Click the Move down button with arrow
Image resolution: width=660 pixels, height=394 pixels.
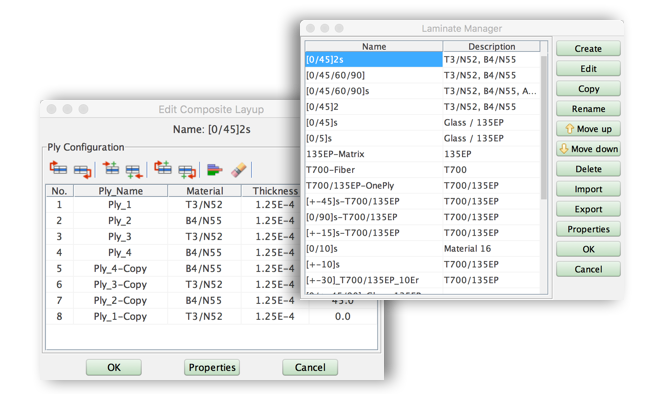click(x=588, y=149)
